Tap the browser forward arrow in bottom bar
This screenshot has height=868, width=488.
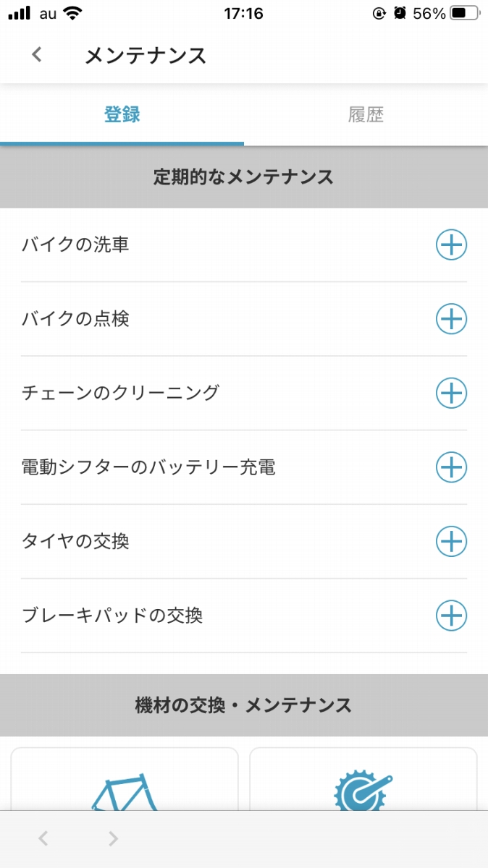click(113, 838)
